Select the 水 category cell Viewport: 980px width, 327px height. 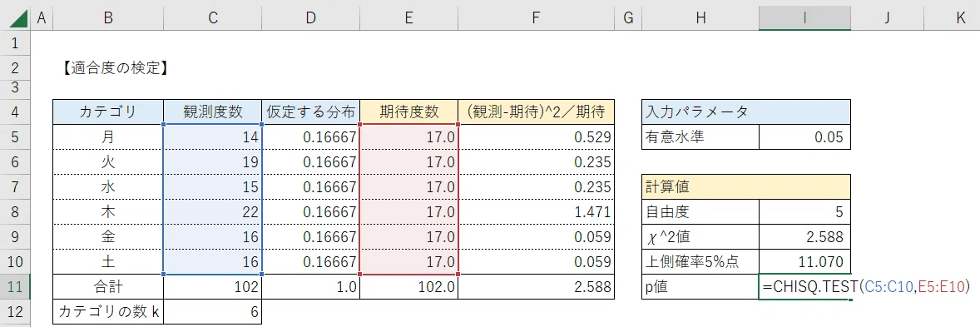click(108, 187)
